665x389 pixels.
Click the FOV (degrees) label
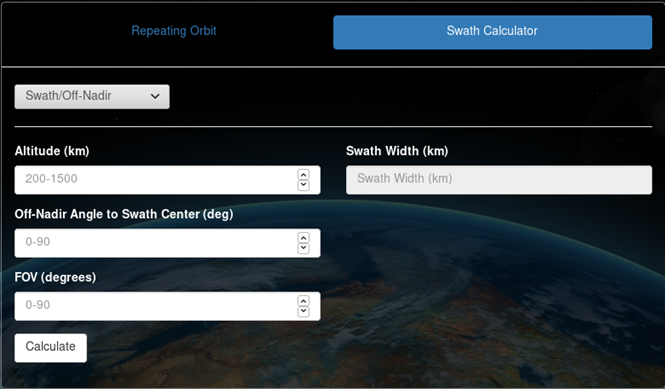click(x=55, y=277)
